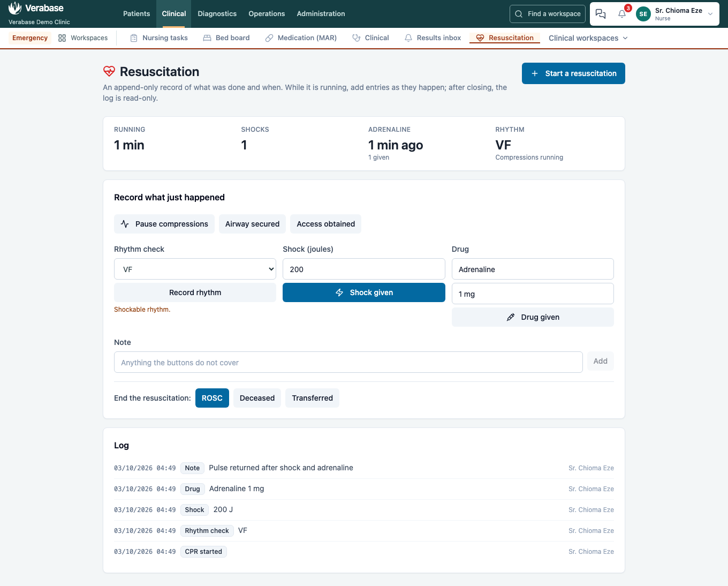Mark Airway secured
The width and height of the screenshot is (728, 586).
point(252,224)
